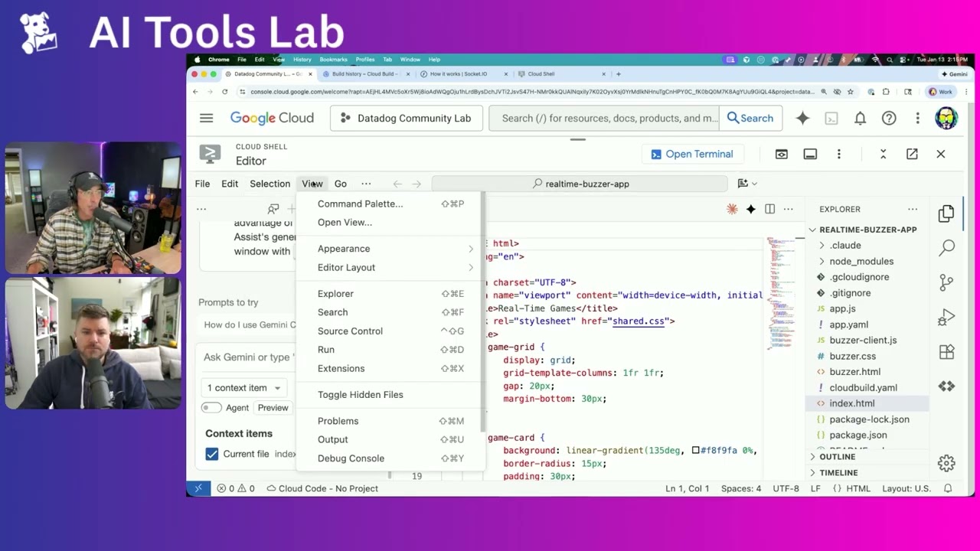Select Debug Console menu entry
Viewport: 980px width, 551px height.
tap(391, 458)
